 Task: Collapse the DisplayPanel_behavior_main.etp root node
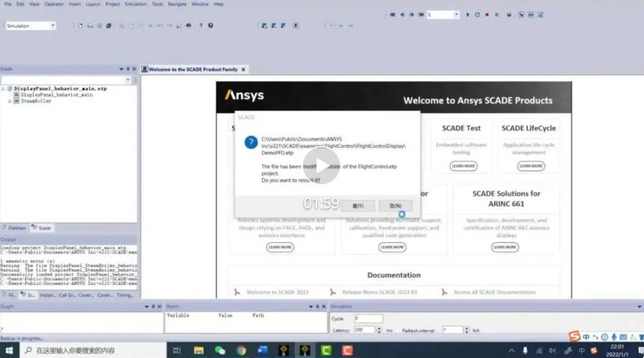pyautogui.click(x=3, y=88)
